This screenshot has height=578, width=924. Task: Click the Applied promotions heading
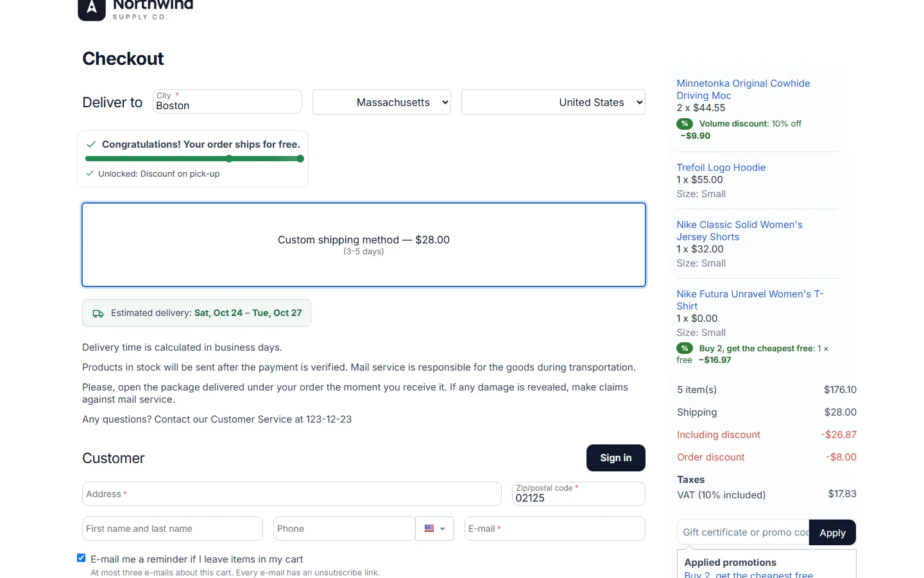tap(730, 563)
